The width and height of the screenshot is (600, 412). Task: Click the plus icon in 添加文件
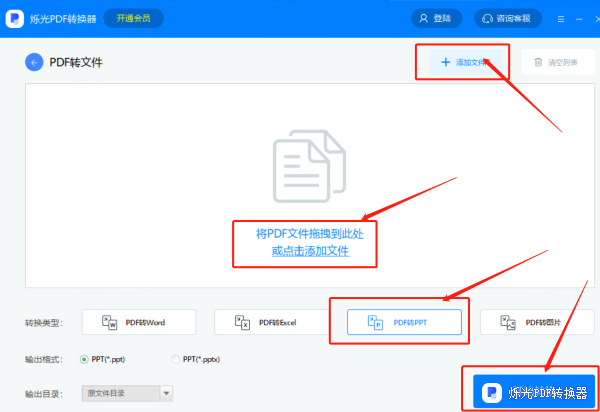[446, 62]
